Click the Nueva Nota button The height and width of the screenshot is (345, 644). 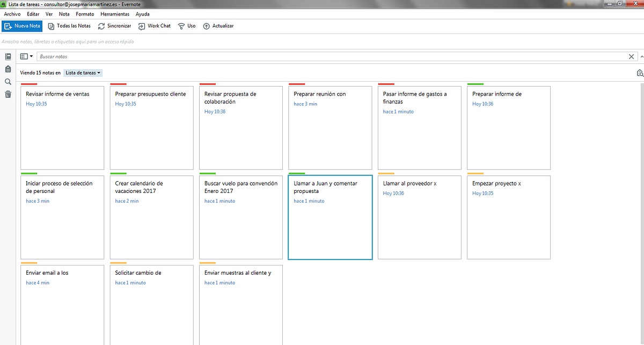(22, 26)
